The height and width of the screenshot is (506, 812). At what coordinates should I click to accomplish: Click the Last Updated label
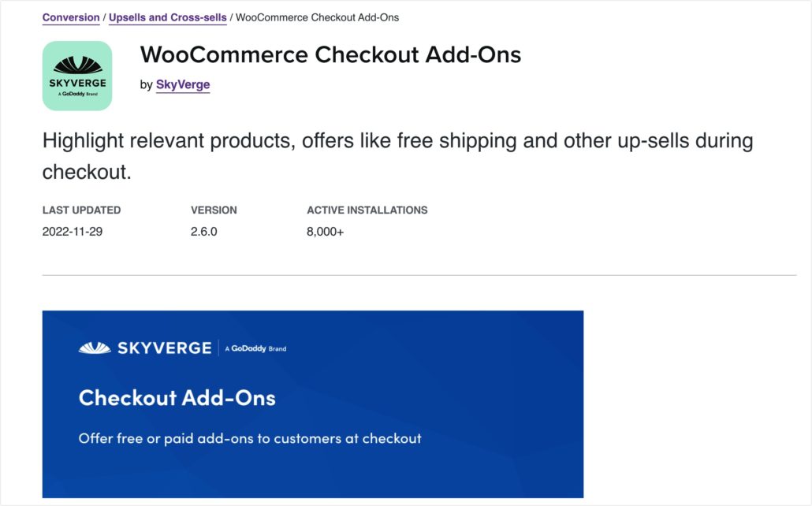point(81,210)
